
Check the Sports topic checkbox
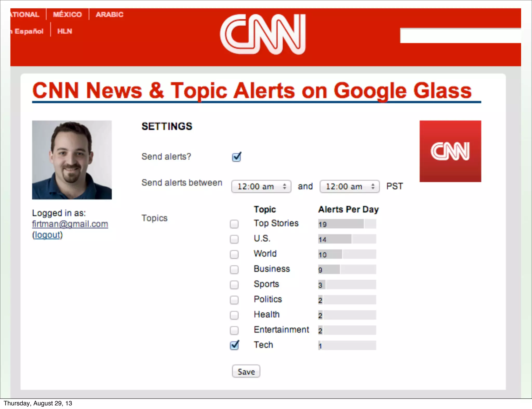(x=234, y=285)
